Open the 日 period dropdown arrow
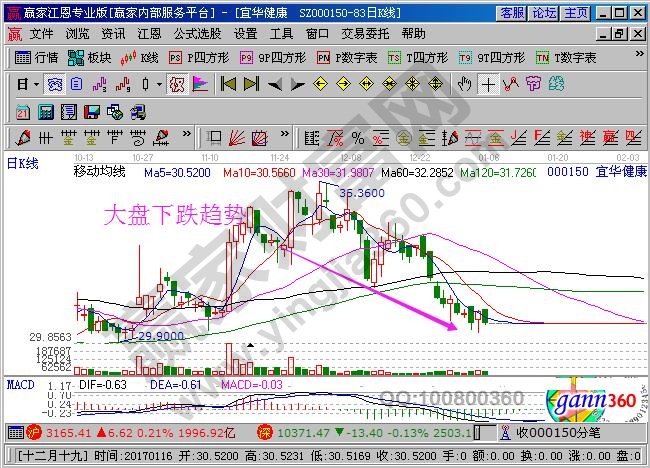This screenshot has height=468, width=650. tap(36, 85)
